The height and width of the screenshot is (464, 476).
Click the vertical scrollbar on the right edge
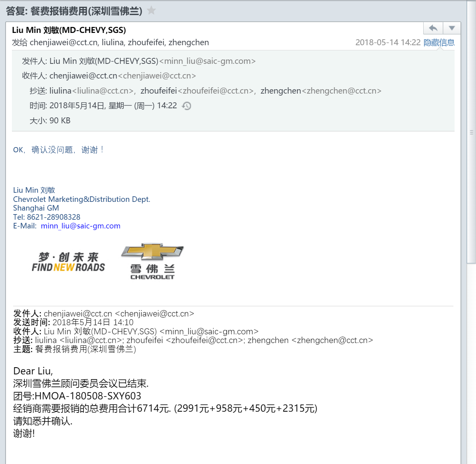coord(471,132)
